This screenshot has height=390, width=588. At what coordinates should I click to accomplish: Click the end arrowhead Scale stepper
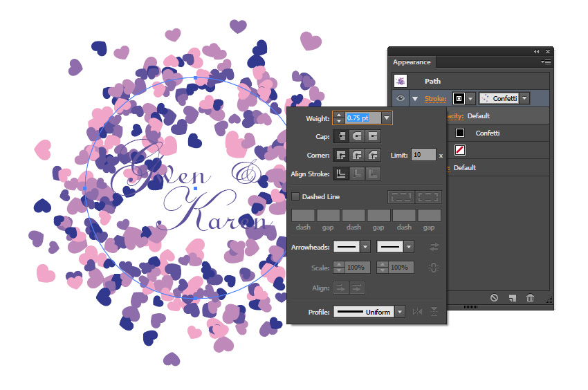382,268
